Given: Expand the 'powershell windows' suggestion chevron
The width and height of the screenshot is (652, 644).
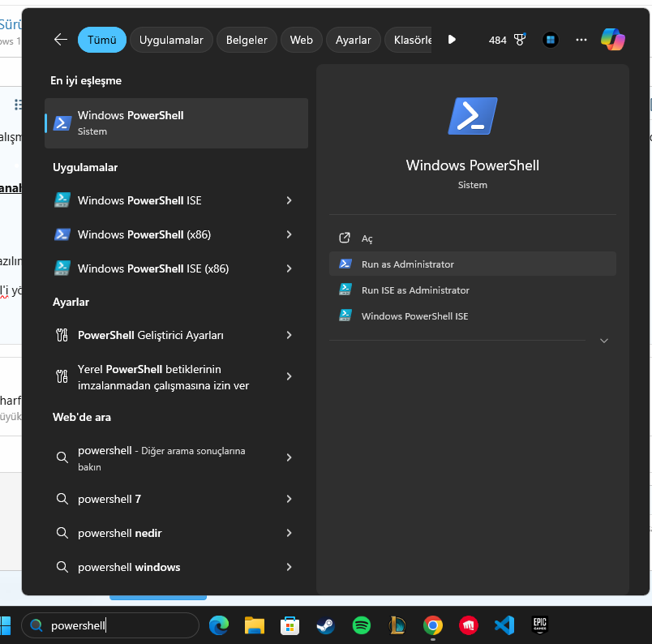Looking at the screenshot, I should pos(289,567).
